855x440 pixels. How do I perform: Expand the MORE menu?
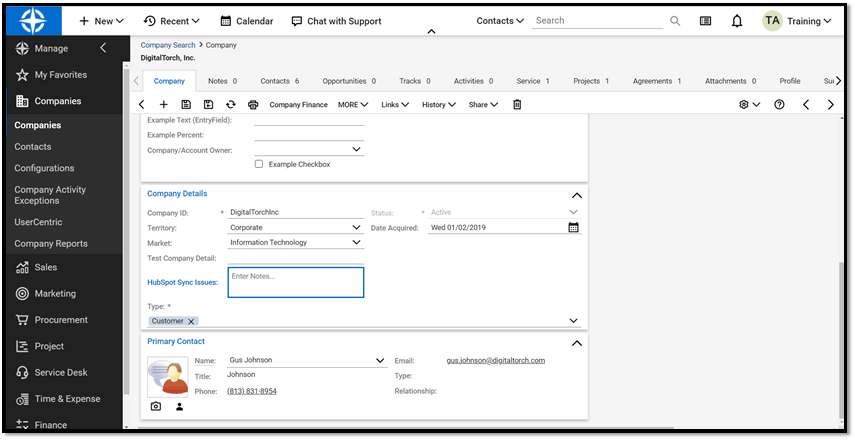tap(353, 105)
